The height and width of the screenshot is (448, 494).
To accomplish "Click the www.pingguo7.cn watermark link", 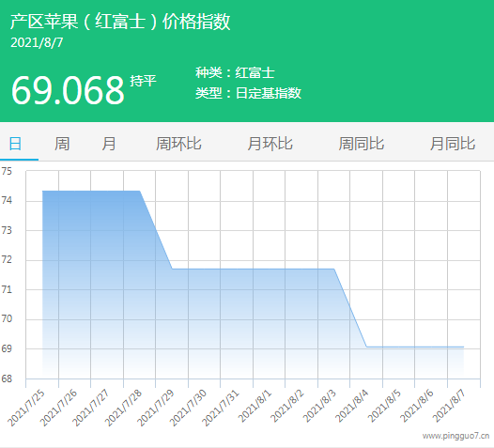I will [455, 436].
